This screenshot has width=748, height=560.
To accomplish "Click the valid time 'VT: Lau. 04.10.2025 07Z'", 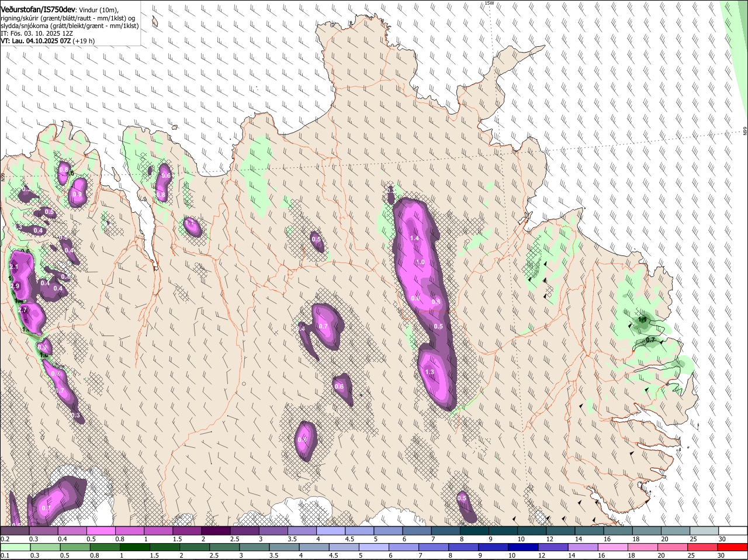I will pos(36,42).
